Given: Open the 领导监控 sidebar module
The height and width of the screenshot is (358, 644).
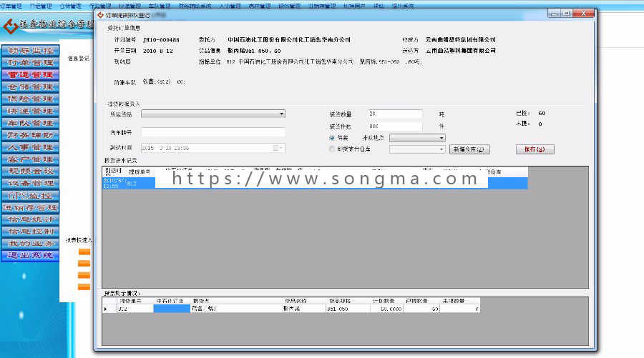Looking at the screenshot, I should (30, 51).
